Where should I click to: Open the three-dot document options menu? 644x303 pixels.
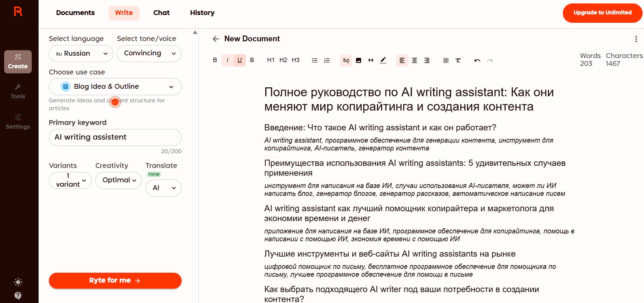point(636,39)
